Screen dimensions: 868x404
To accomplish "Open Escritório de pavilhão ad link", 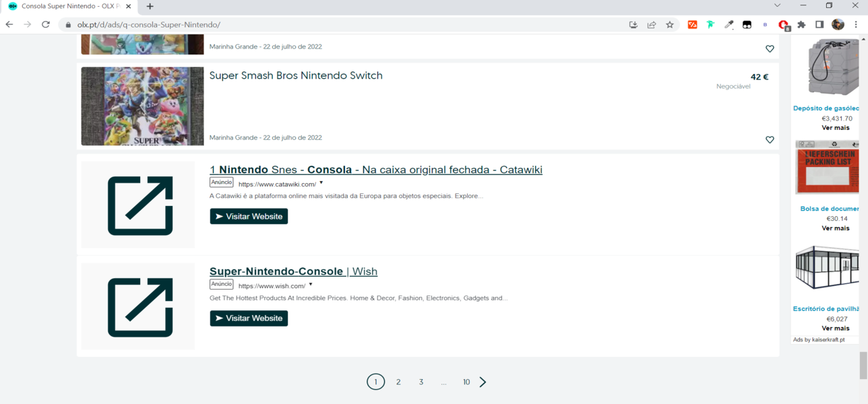I will [x=827, y=309].
